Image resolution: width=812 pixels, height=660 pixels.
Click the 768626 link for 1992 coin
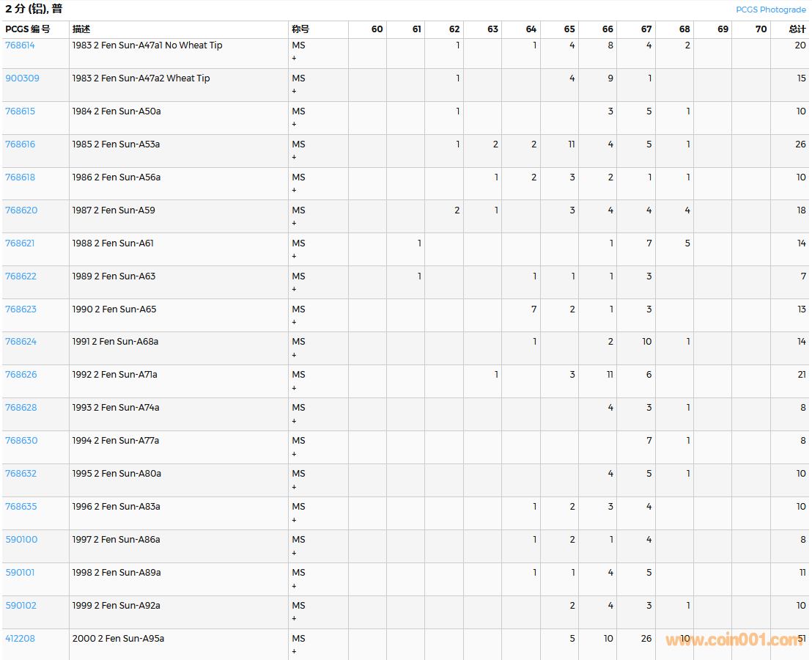(21, 375)
